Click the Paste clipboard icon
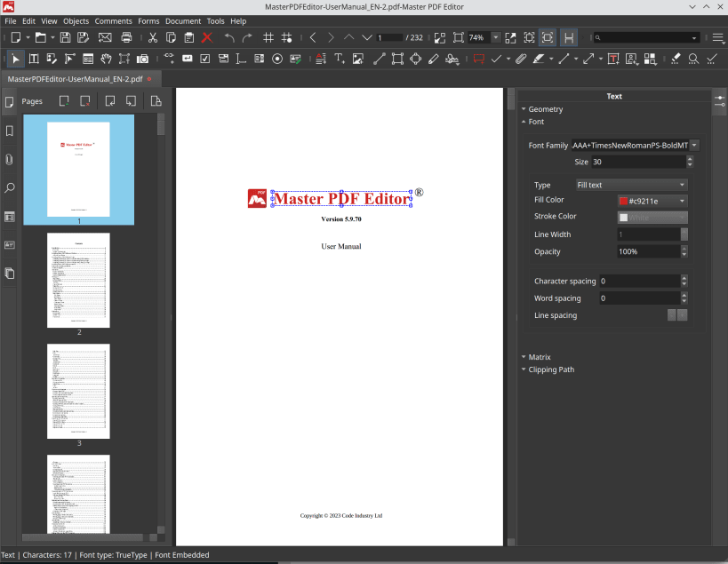Image resolution: width=728 pixels, height=564 pixels. pyautogui.click(x=189, y=37)
